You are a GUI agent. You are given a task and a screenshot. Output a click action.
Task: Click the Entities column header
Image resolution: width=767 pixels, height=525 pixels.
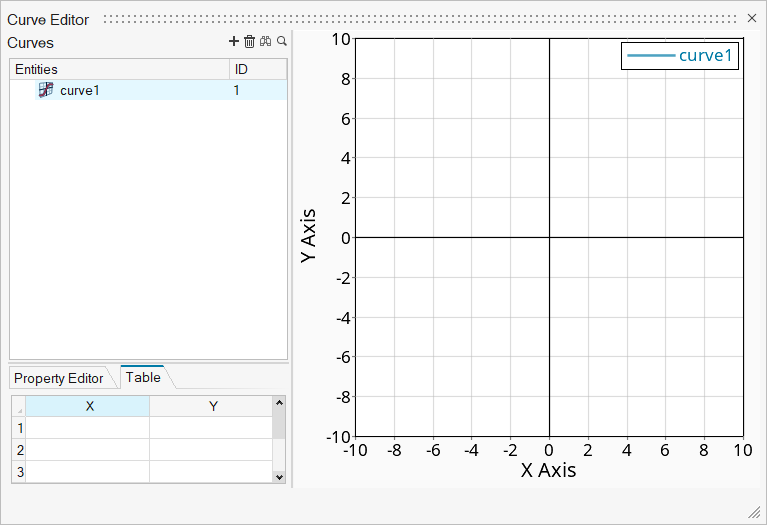coord(118,69)
